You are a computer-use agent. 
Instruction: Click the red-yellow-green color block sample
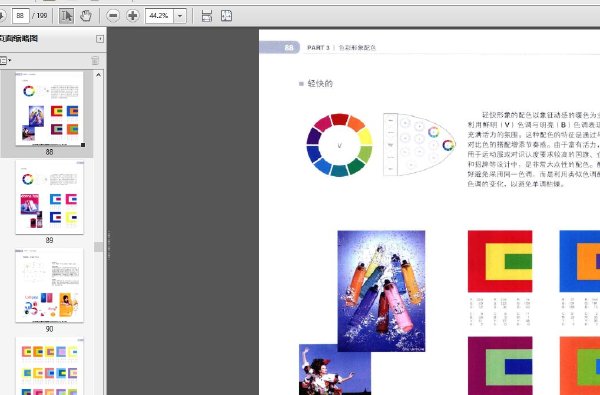500,261
